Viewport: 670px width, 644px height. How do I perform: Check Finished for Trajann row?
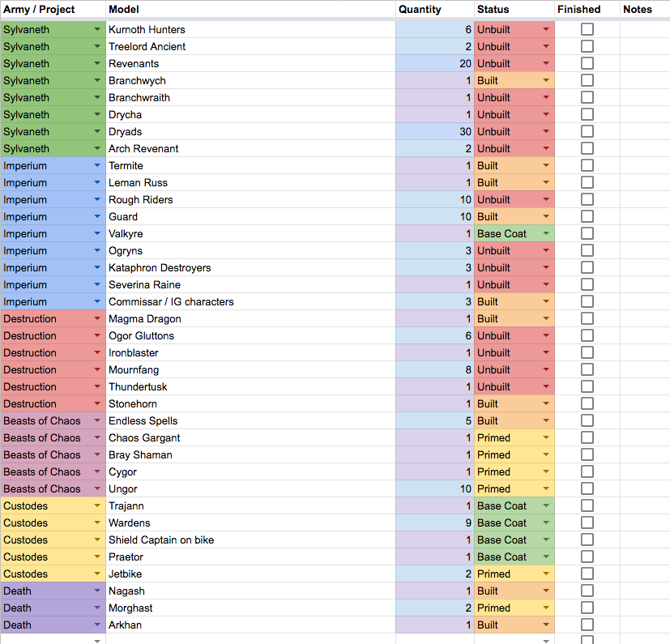coord(587,505)
